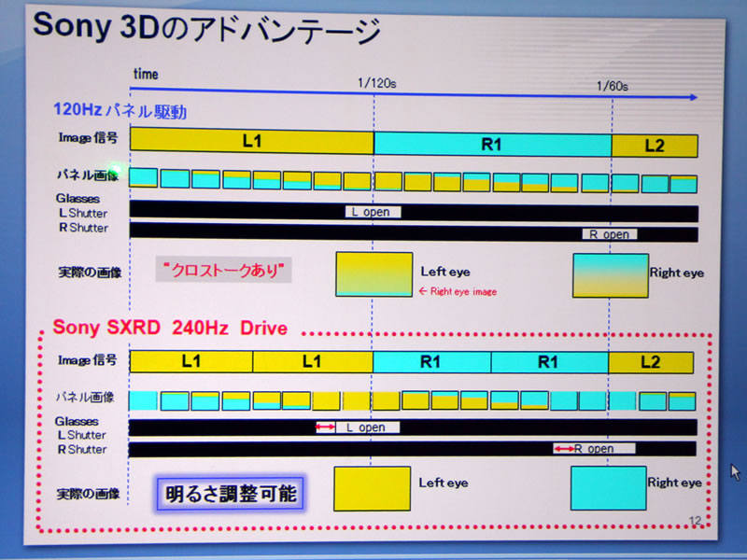The image size is (747, 560).
Task: Click the slide page number '12'
Action: pos(695,521)
